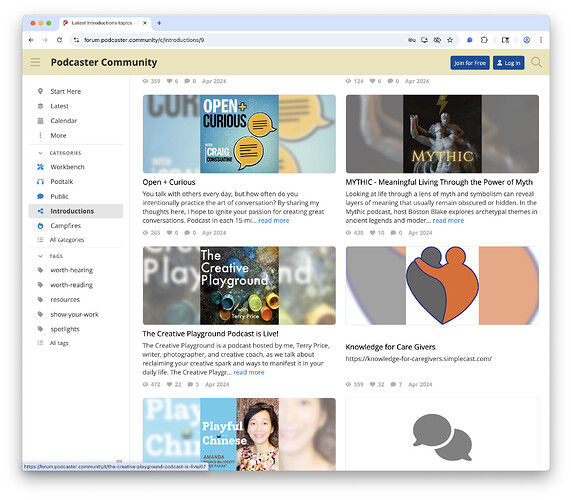Click the Workbench category icon
The image size is (571, 500).
40,167
